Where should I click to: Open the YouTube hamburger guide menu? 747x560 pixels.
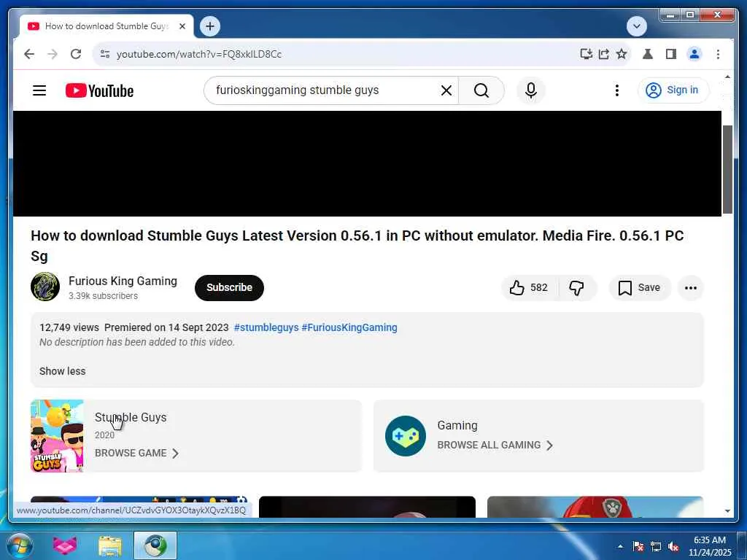click(39, 90)
